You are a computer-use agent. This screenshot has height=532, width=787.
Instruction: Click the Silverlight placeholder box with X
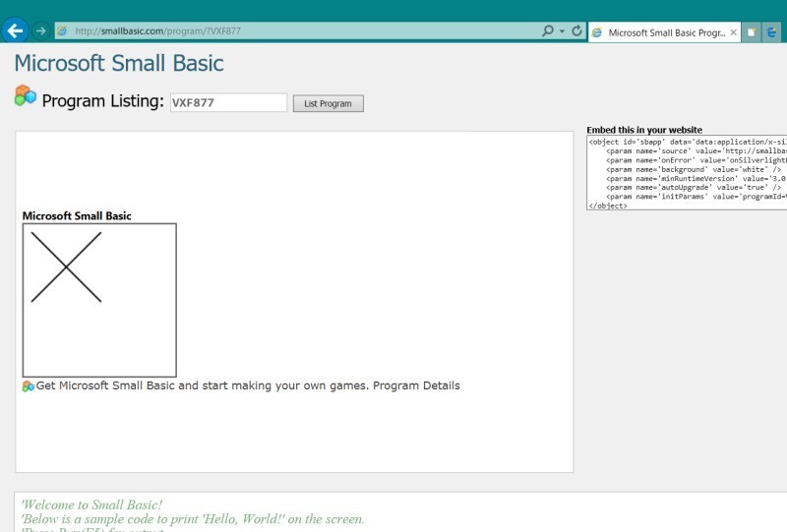pyautogui.click(x=99, y=300)
